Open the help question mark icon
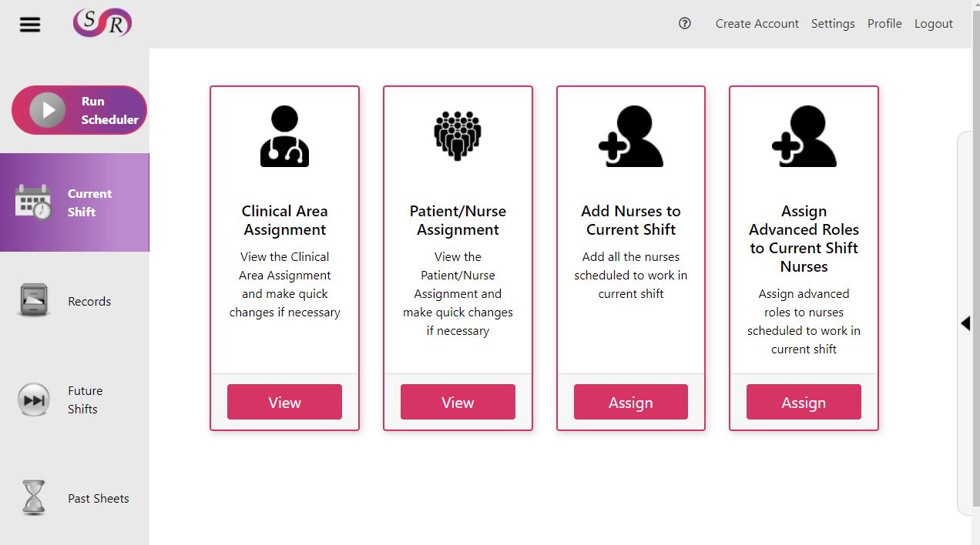This screenshot has height=545, width=980. [684, 23]
